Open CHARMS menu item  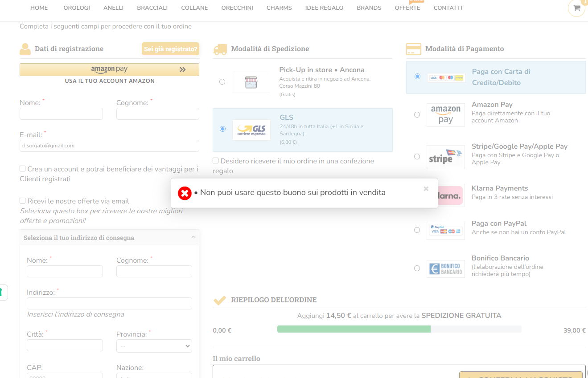tap(279, 8)
